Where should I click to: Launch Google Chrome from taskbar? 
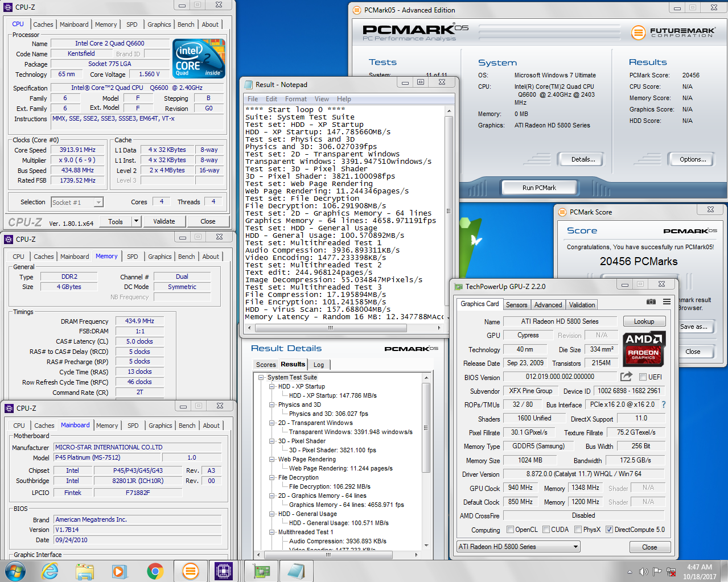pos(155,571)
